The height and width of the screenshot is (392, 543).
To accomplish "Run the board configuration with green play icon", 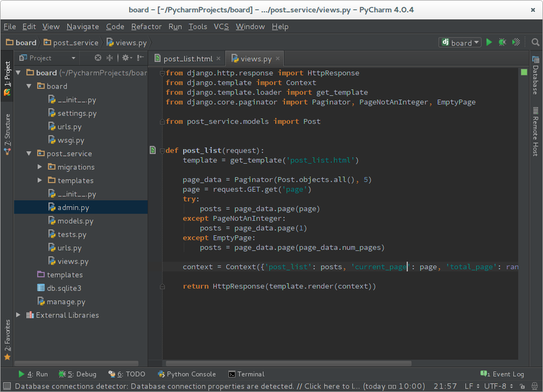I will (x=489, y=42).
